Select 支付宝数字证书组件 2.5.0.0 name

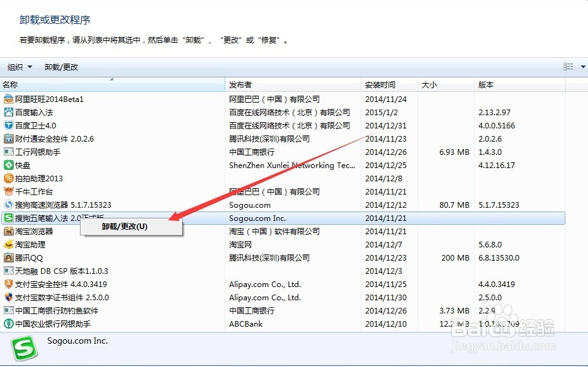[x=62, y=297]
